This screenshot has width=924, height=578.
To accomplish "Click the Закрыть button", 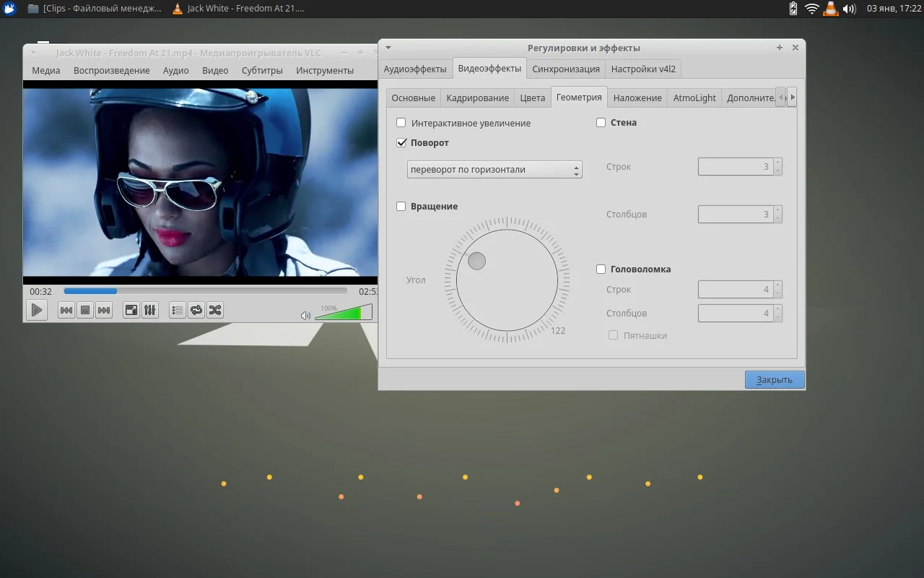I will point(774,379).
